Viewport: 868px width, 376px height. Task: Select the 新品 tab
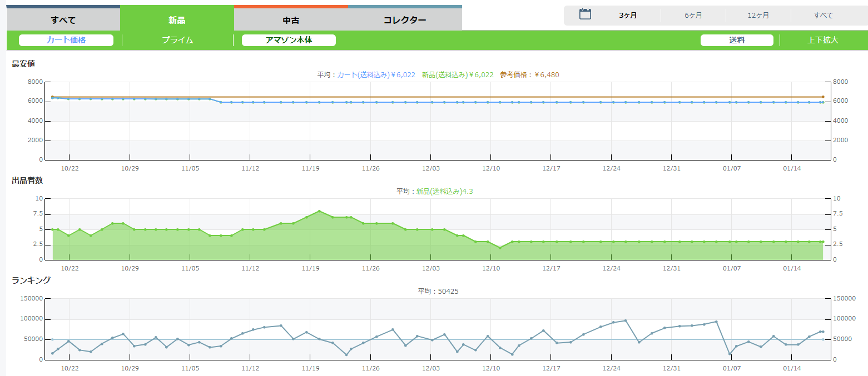177,21
